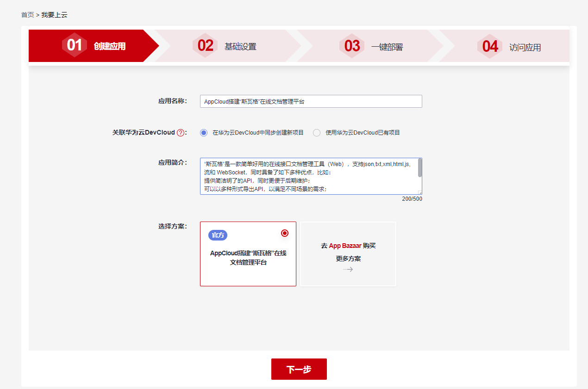
Task: Select step 01 创建应用 tab
Action: pyautogui.click(x=94, y=46)
